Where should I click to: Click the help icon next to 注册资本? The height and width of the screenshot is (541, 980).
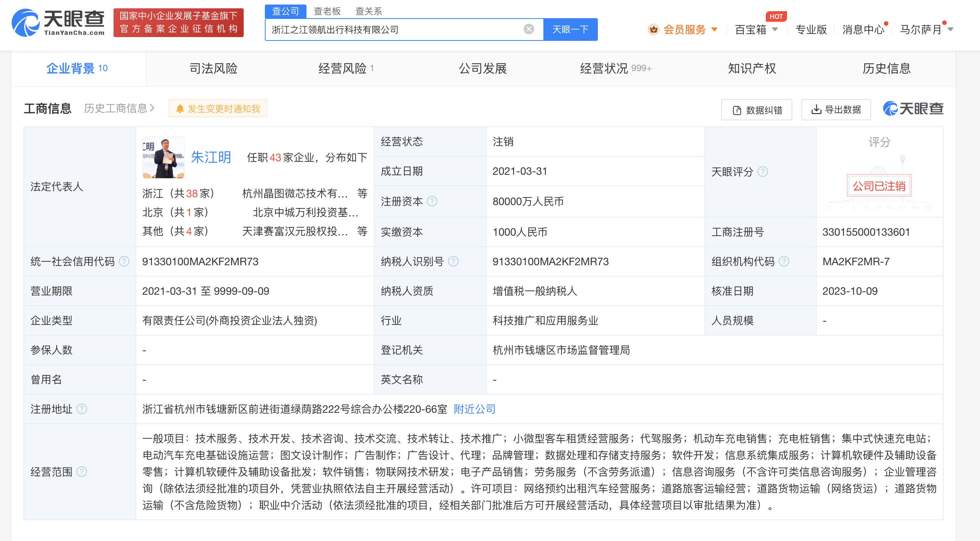point(432,201)
